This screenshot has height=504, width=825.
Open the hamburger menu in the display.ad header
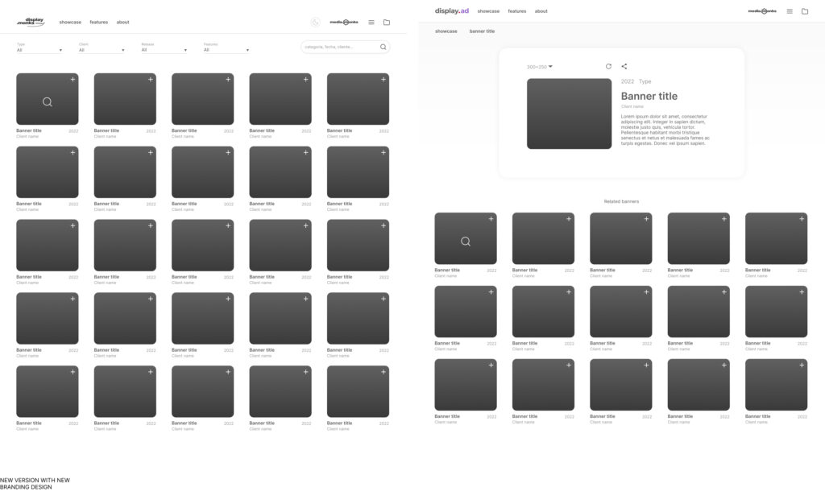790,11
